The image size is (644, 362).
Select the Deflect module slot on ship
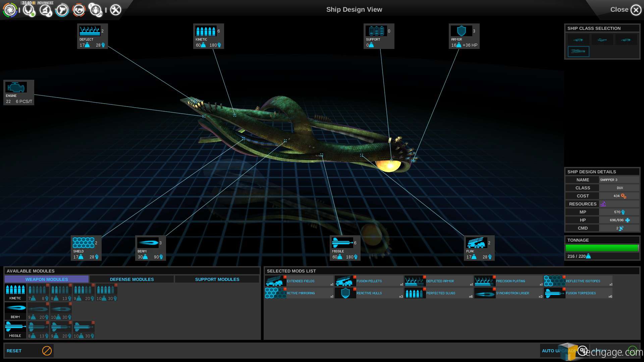click(x=92, y=36)
